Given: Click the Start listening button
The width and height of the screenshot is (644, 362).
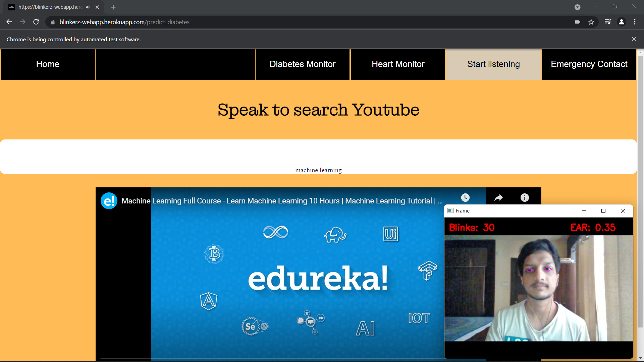Looking at the screenshot, I should pos(493,64).
